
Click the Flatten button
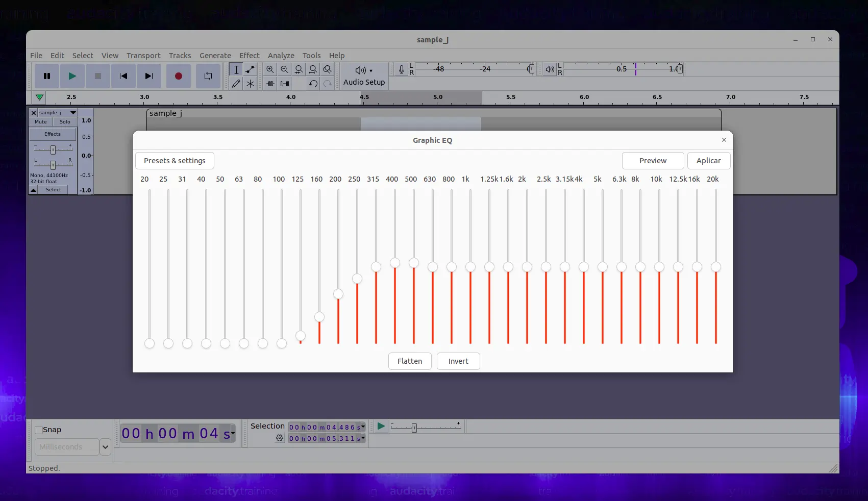click(x=410, y=361)
